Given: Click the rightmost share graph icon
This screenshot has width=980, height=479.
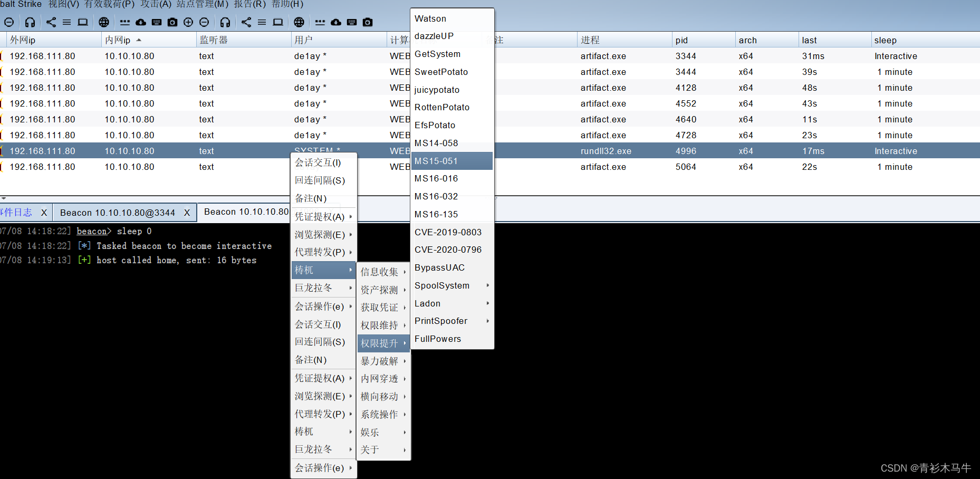Looking at the screenshot, I should (x=246, y=22).
